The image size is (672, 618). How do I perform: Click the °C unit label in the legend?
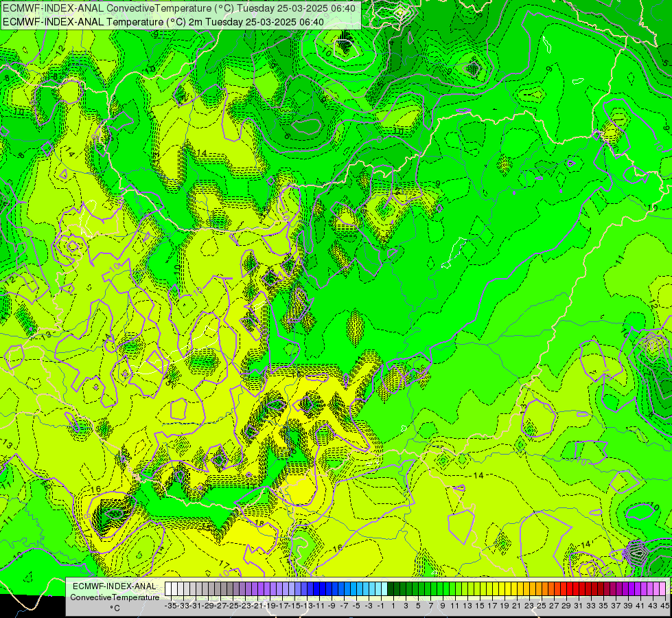point(115,608)
